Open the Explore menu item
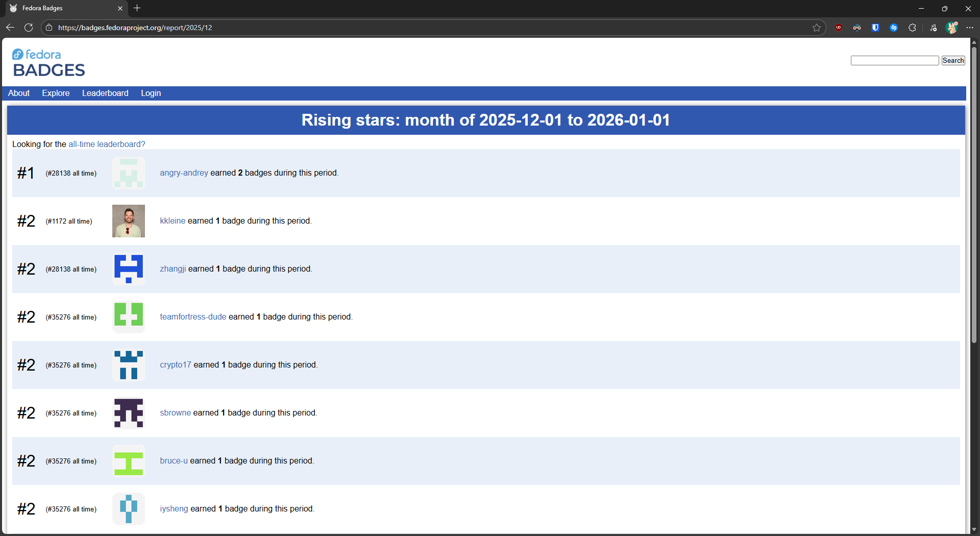 point(56,93)
